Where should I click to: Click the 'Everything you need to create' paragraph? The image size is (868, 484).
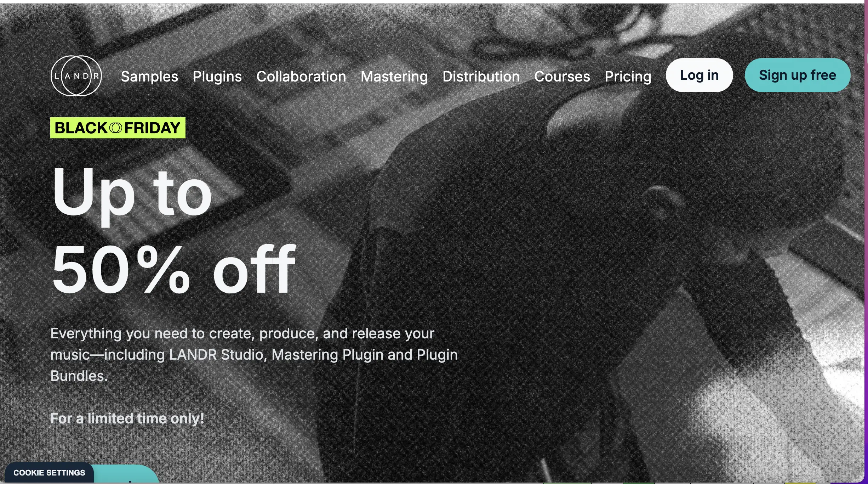coord(254,354)
